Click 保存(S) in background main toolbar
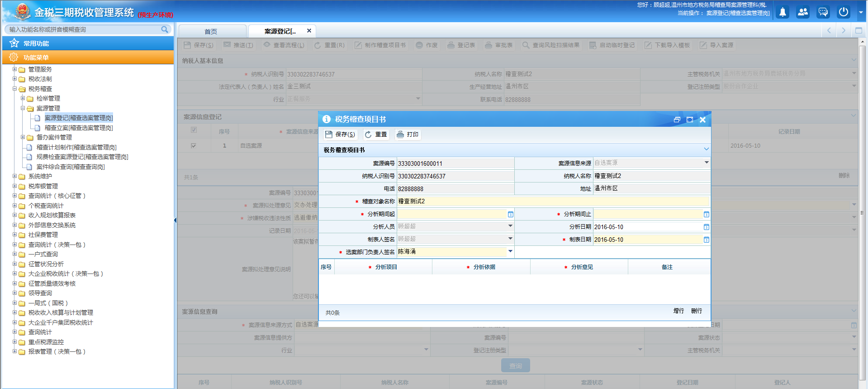Screen dimensions: 868x389 pos(199,45)
